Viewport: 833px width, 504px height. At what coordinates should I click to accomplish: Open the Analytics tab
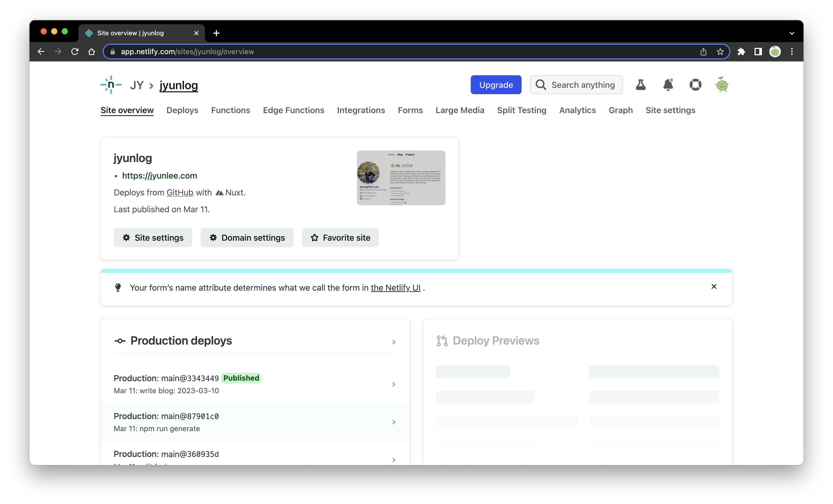tap(577, 110)
